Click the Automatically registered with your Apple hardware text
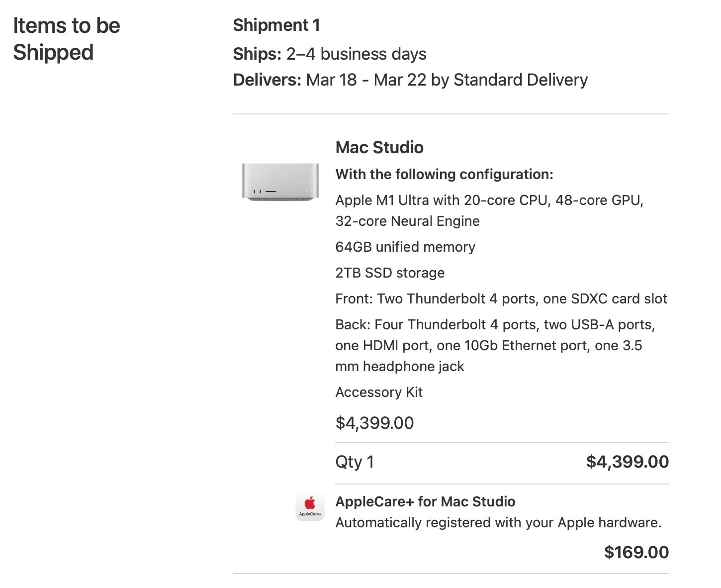Image resolution: width=721 pixels, height=588 pixels. coord(498,522)
